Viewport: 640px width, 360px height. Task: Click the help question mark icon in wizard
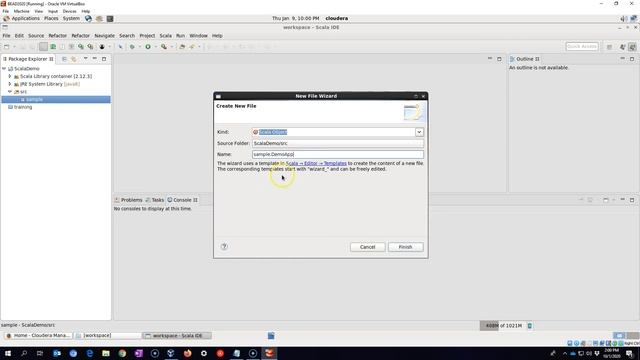(x=224, y=247)
